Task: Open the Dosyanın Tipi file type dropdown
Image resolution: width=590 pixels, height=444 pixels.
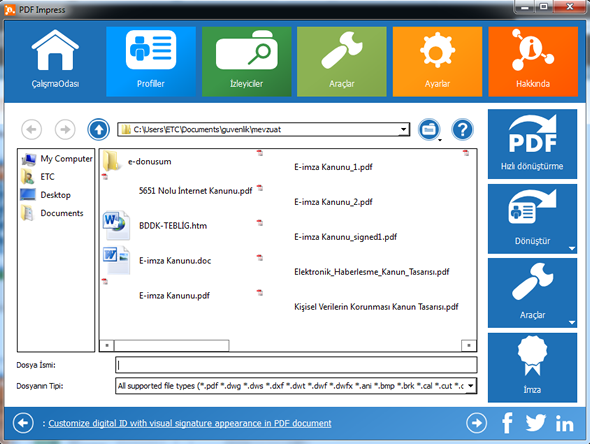Action: tap(471, 386)
